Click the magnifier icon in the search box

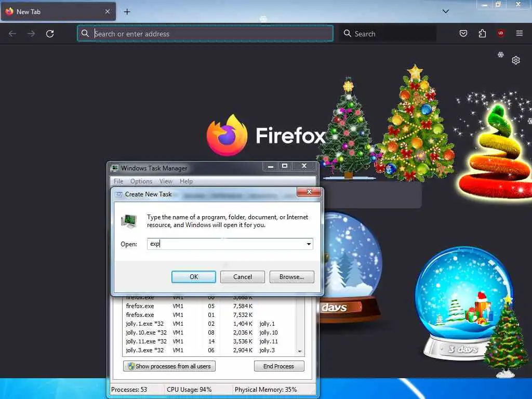(348, 33)
